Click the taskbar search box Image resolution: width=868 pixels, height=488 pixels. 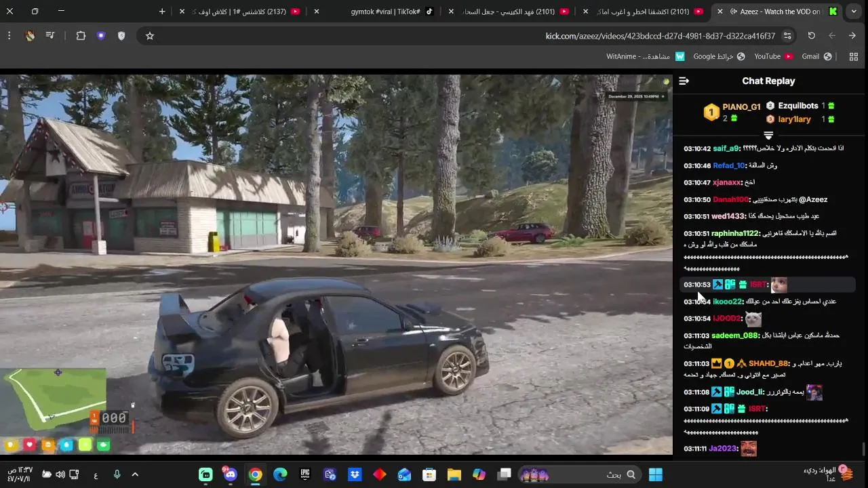578,475
